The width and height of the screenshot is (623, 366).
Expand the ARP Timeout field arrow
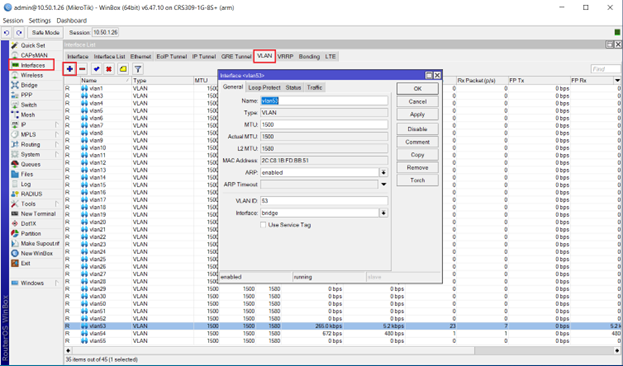383,184
